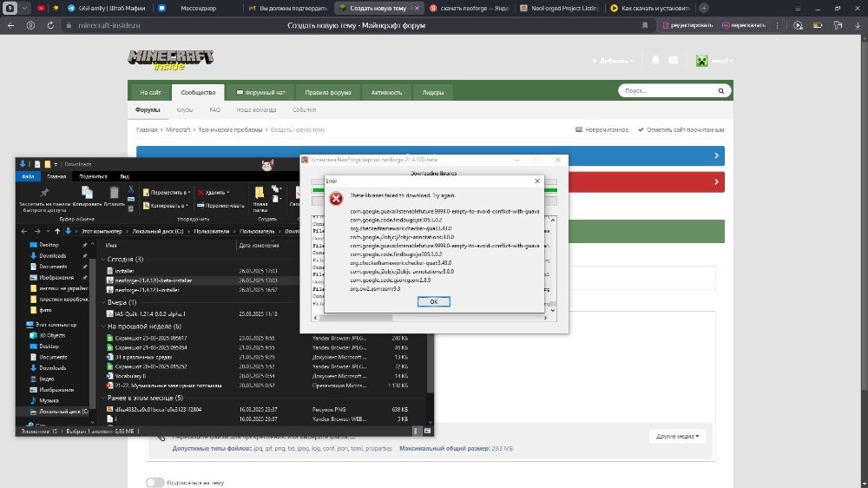This screenshot has height=488, width=868.
Task: Switch to the Forum rules tab
Action: 328,93
